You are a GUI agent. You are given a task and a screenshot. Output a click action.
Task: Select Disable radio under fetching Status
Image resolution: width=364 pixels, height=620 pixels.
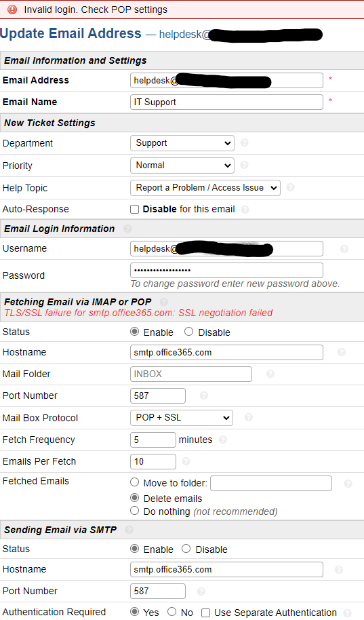(x=188, y=331)
